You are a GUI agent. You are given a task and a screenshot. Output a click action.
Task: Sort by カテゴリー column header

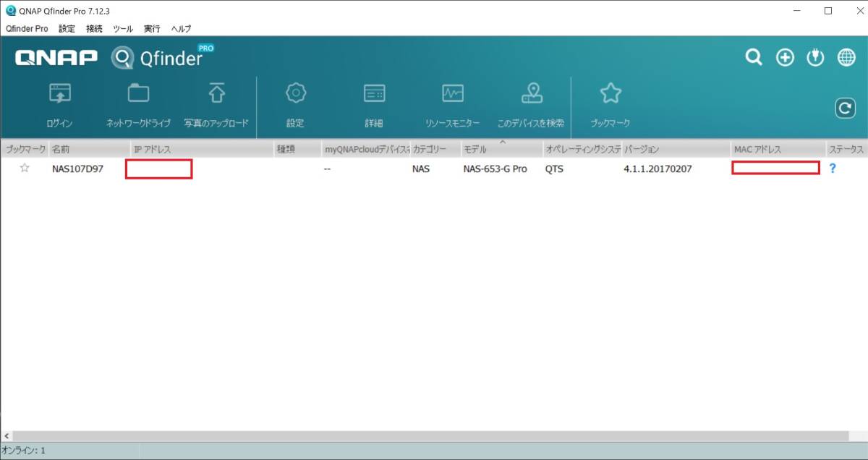pos(435,149)
